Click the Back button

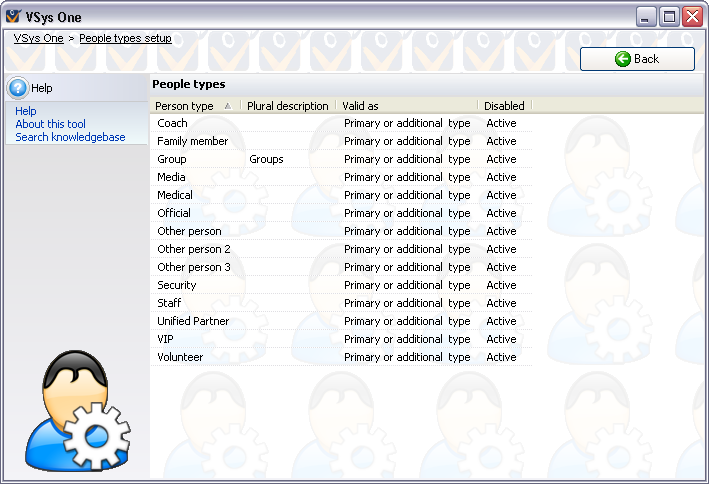pyautogui.click(x=637, y=59)
